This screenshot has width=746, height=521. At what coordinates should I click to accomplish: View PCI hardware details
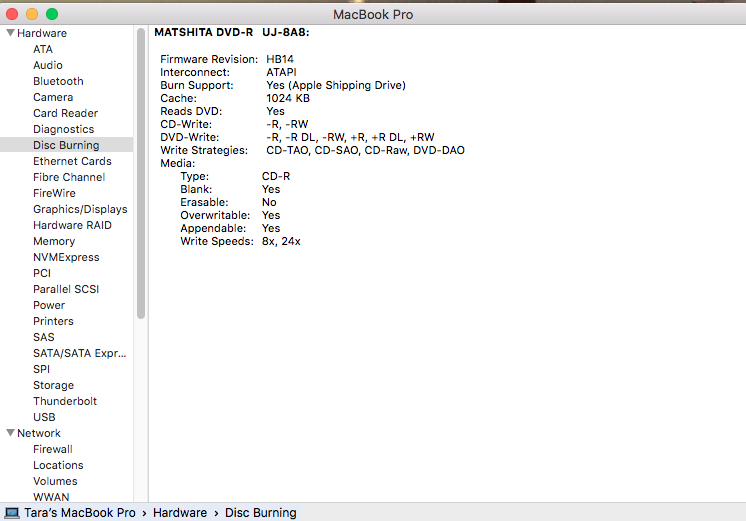[42, 273]
